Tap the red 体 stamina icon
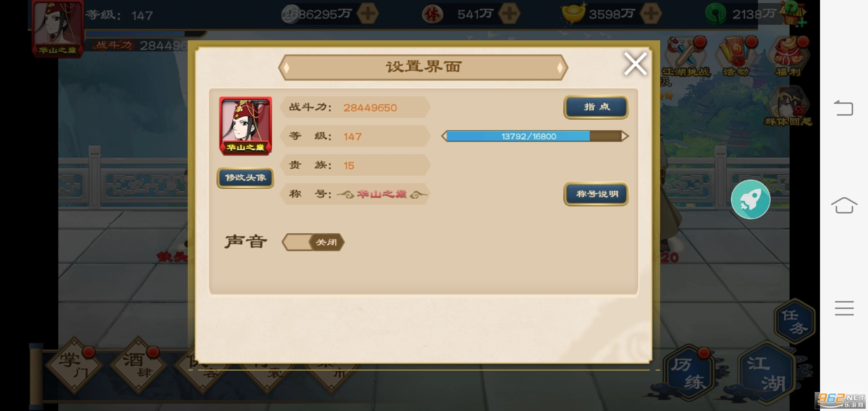Image resolution: width=868 pixels, height=411 pixels. coord(432,14)
